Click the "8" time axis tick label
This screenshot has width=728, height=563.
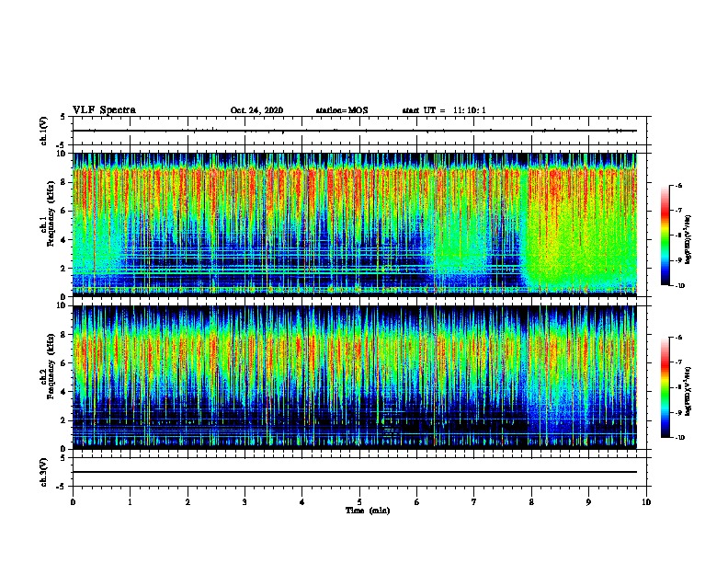click(531, 502)
